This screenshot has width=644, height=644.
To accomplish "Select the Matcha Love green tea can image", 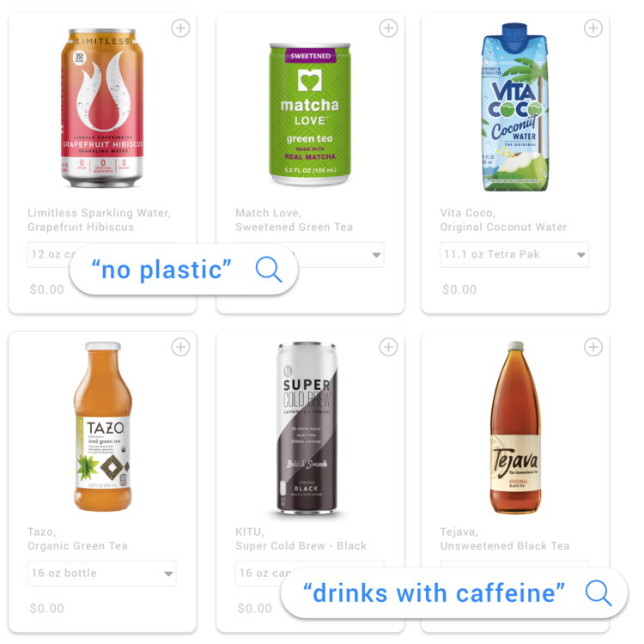I will [x=310, y=113].
